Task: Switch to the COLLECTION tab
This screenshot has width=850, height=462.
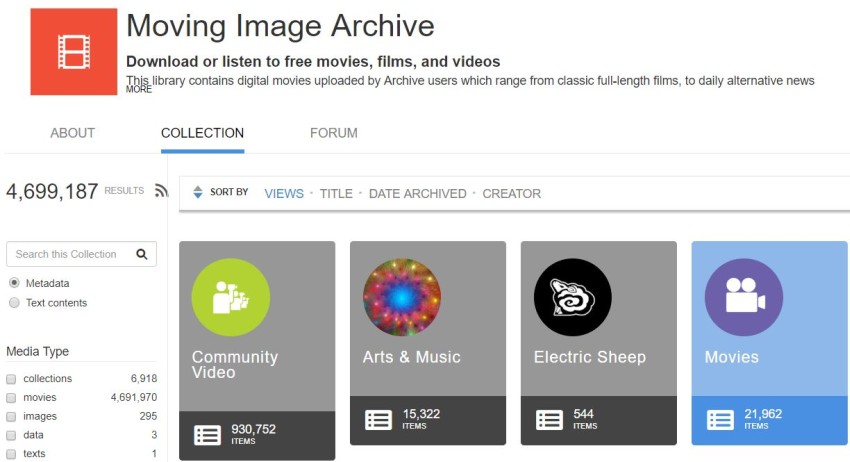Action: pyautogui.click(x=202, y=133)
